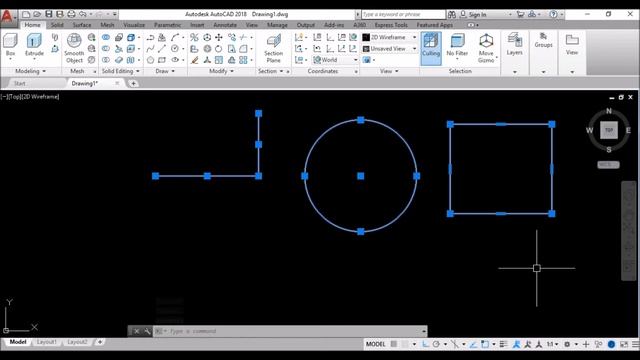The width and height of the screenshot is (640, 360).
Task: Switch to the Annotate ribbon tab
Action: pos(225,25)
